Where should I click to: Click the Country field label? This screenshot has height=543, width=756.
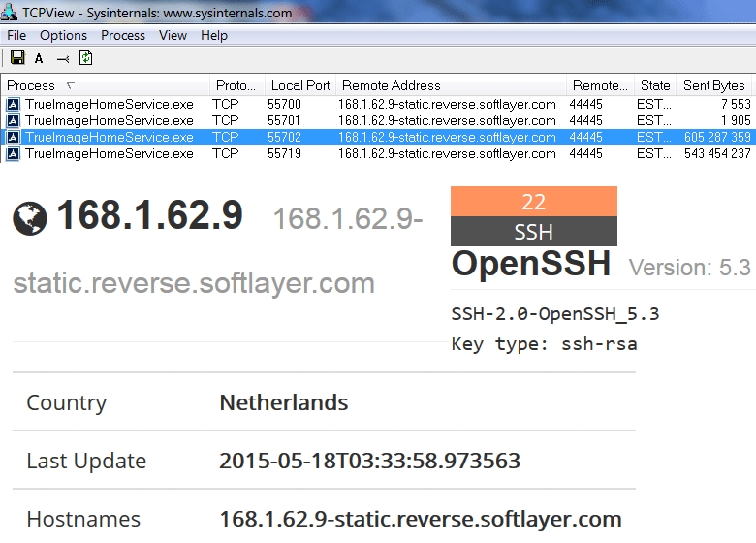point(67,403)
